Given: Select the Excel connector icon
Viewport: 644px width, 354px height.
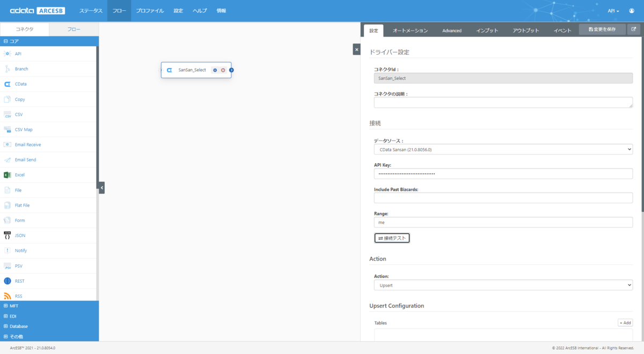Looking at the screenshot, I should (x=8, y=175).
